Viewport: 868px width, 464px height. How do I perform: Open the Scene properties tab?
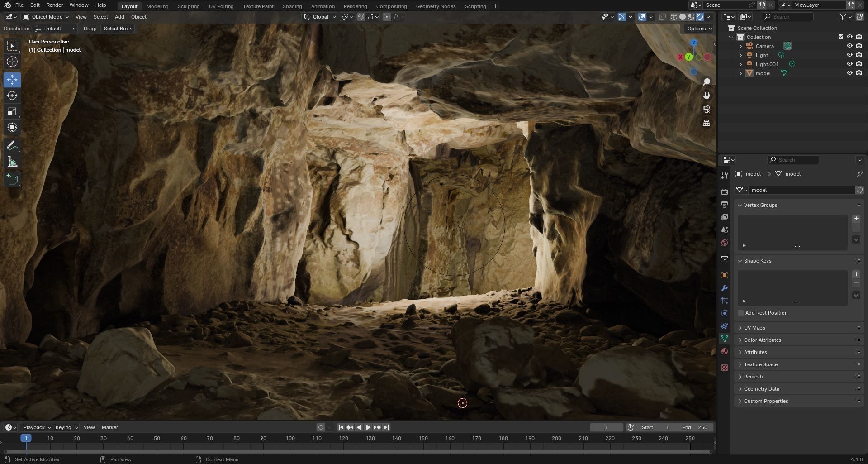[725, 230]
